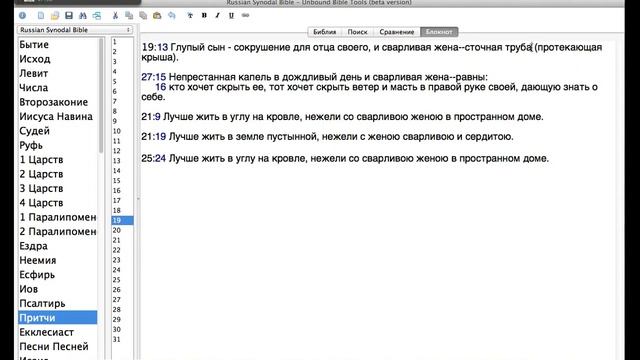The image size is (640, 360).
Task: Click verse reference 25:24 in notepad
Action: [x=154, y=158]
